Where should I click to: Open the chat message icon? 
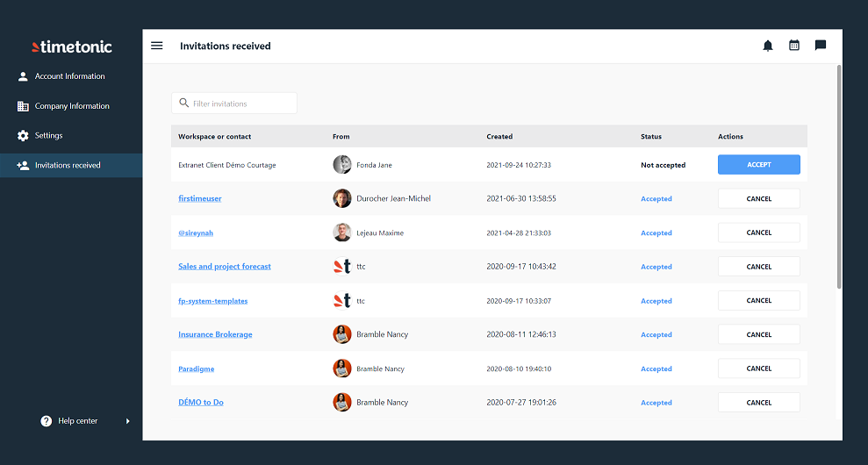point(821,46)
